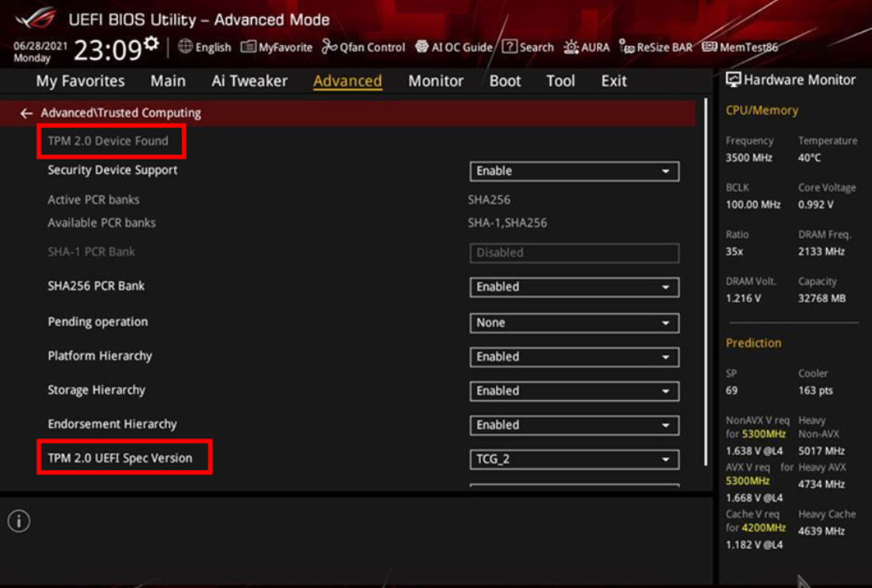Image resolution: width=872 pixels, height=588 pixels.
Task: Click the CPU/Memory heading
Action: click(x=762, y=110)
